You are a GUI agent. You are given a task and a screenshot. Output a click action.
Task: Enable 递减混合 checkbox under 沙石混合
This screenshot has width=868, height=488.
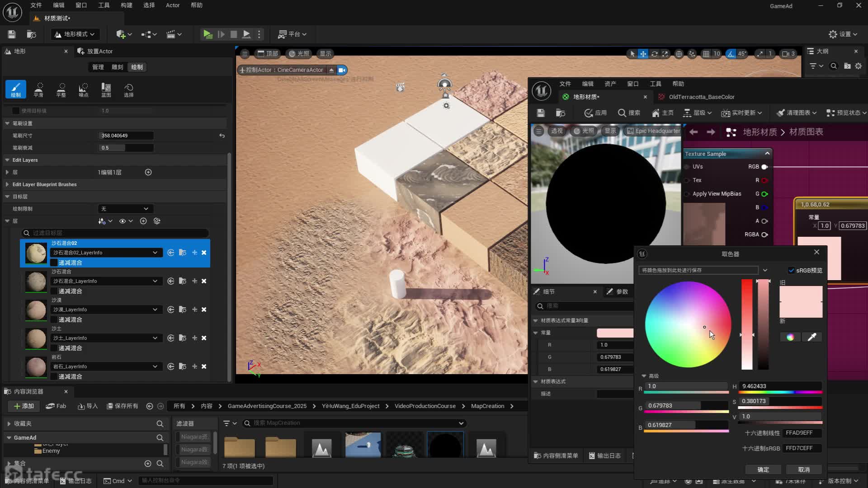(54, 291)
